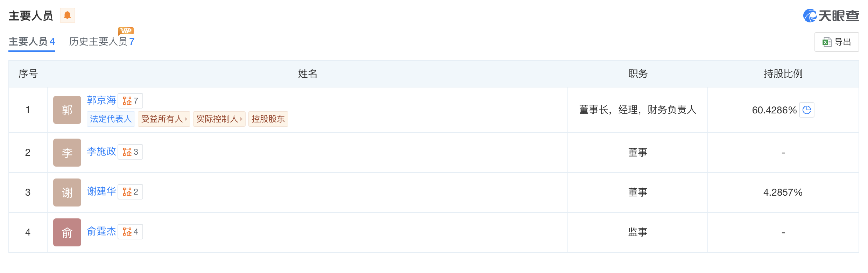Switch to 主要人员 4 tab
This screenshot has width=868, height=273.
coord(32,42)
